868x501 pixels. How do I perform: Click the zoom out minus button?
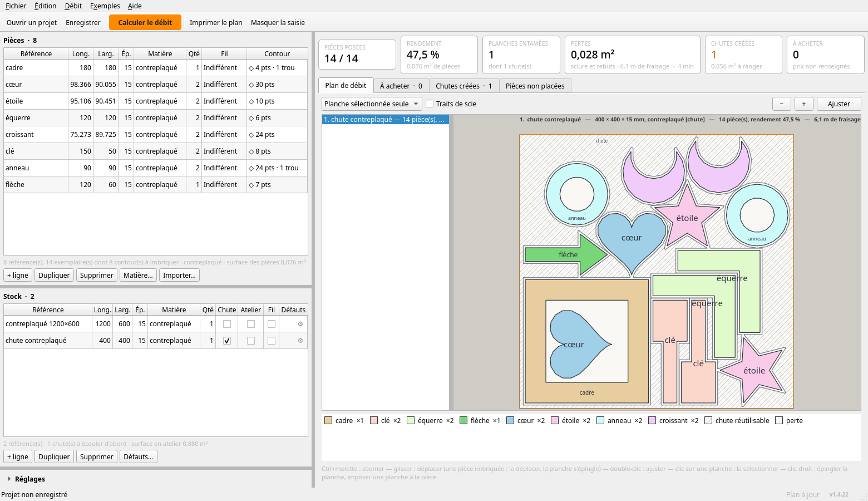tap(782, 104)
